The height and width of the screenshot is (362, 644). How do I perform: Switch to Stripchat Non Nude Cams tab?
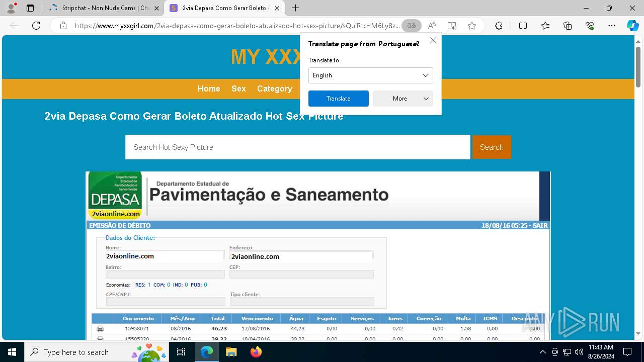105,8
